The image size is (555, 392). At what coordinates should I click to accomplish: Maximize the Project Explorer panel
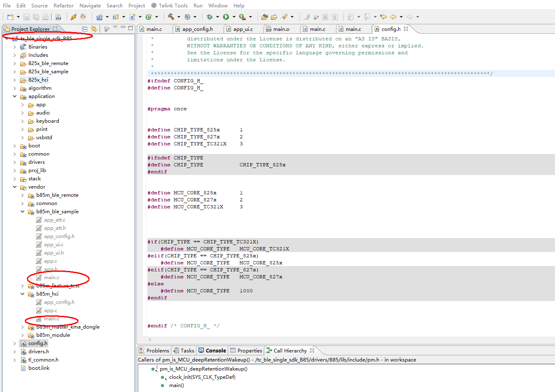131,28
